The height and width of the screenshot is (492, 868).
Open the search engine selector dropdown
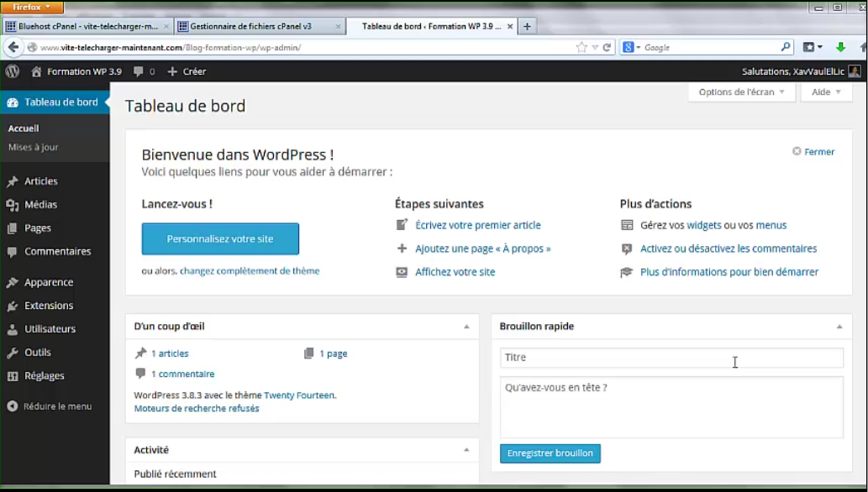[x=630, y=47]
